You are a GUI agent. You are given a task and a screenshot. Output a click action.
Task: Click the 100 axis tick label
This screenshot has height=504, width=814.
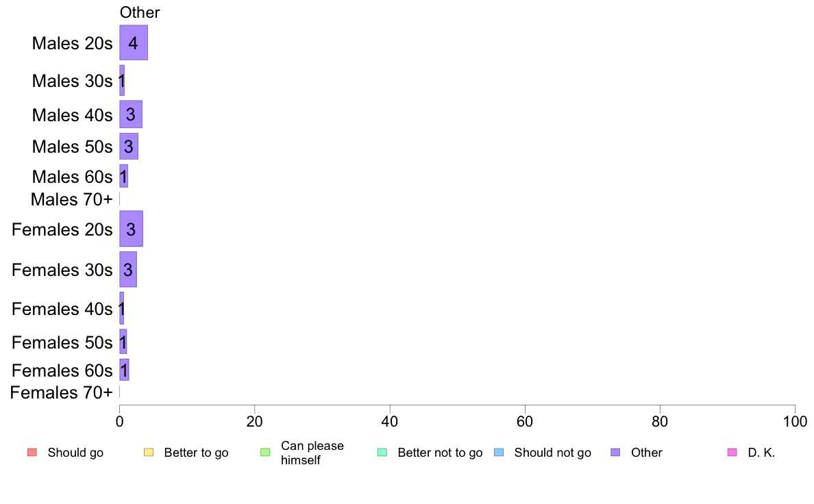[x=795, y=421]
